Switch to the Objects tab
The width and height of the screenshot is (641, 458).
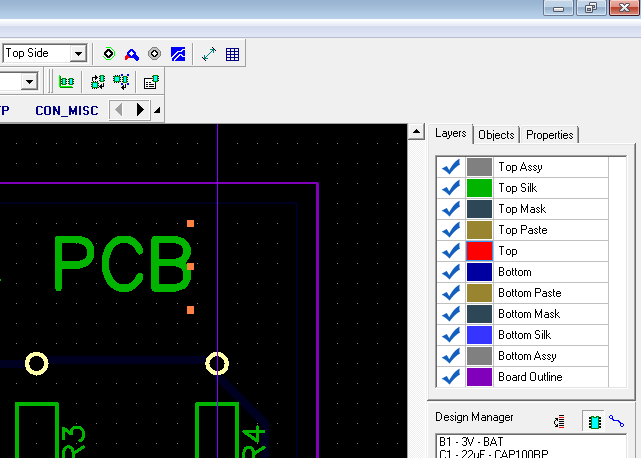(x=496, y=135)
